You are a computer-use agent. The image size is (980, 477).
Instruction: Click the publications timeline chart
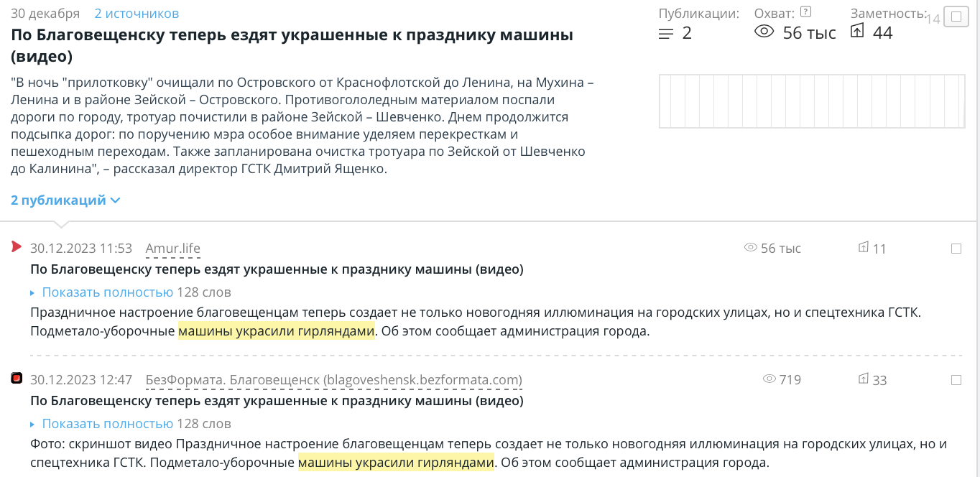click(812, 101)
